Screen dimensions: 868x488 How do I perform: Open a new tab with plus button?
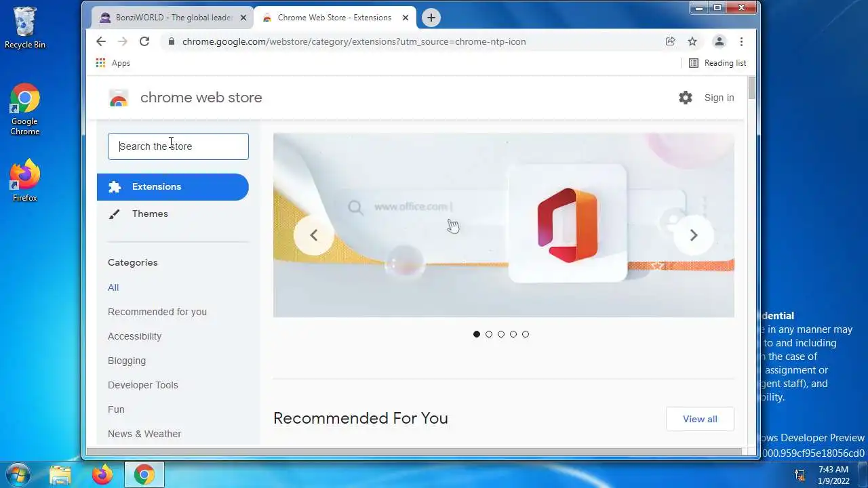(431, 18)
